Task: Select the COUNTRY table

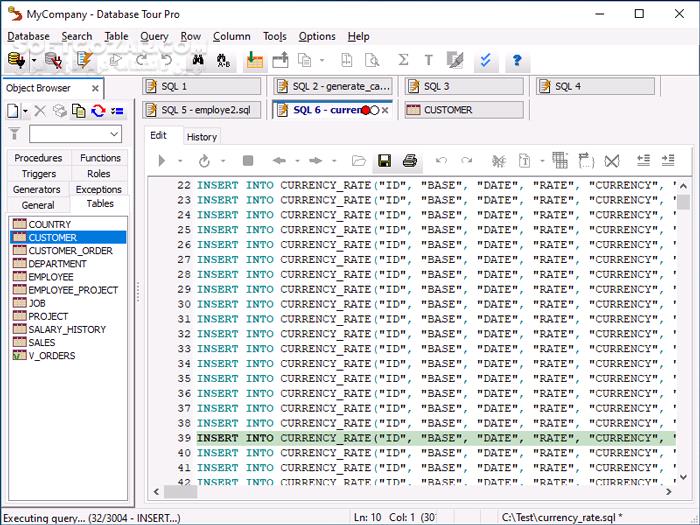Action: pyautogui.click(x=49, y=224)
